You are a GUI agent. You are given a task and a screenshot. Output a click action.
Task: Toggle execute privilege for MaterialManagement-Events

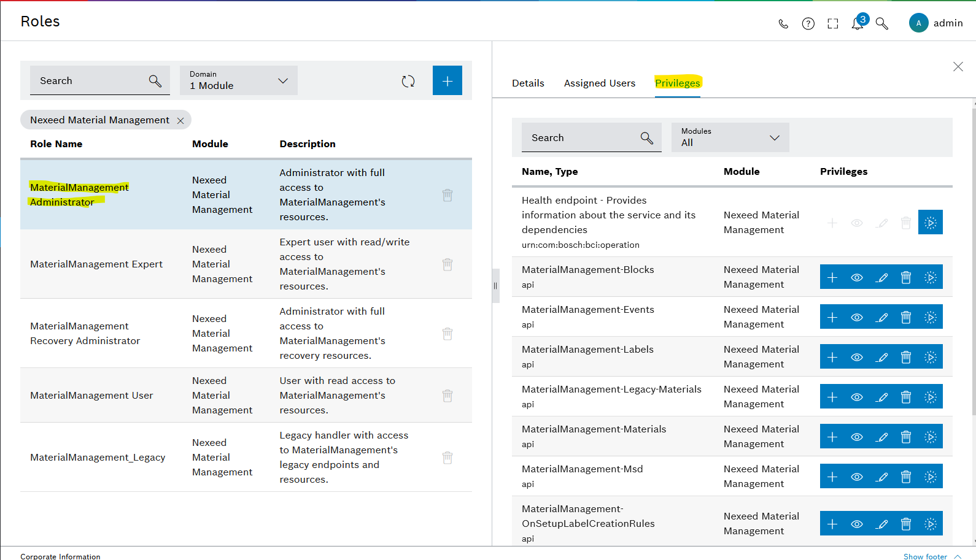[931, 317]
